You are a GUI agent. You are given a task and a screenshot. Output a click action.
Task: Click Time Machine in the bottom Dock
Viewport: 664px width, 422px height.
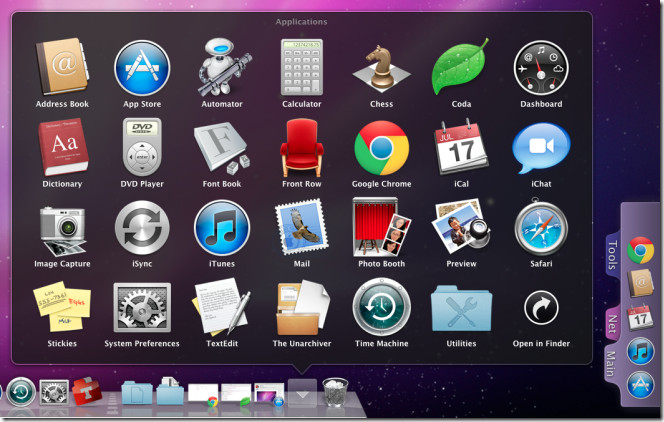click(x=21, y=392)
